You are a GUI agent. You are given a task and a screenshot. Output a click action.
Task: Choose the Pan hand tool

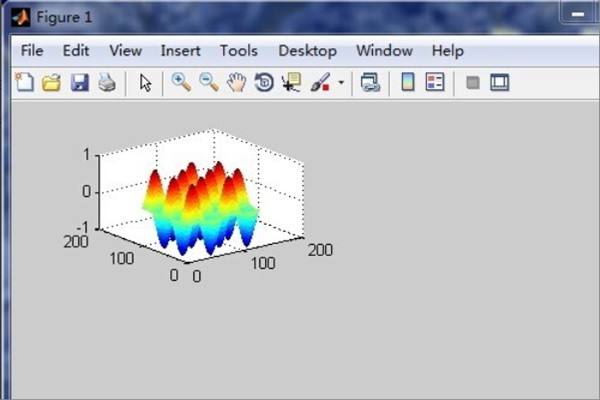pyautogui.click(x=236, y=82)
